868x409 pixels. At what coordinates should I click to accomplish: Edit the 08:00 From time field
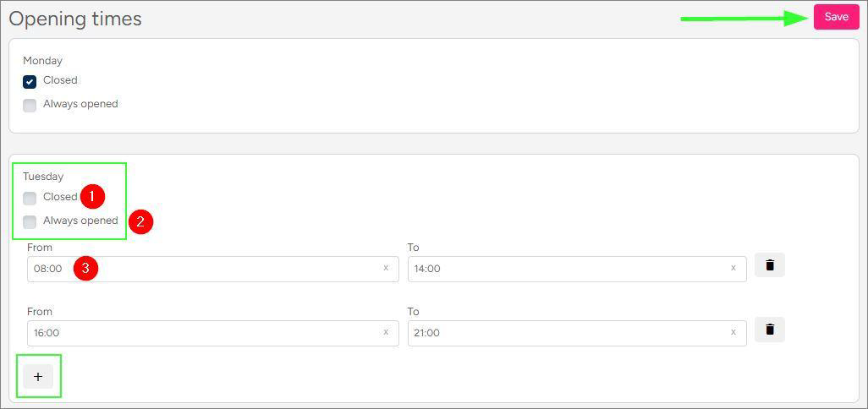(x=203, y=269)
